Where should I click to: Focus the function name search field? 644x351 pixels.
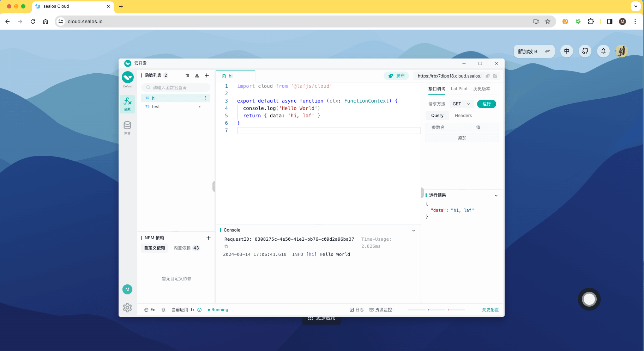coord(176,87)
